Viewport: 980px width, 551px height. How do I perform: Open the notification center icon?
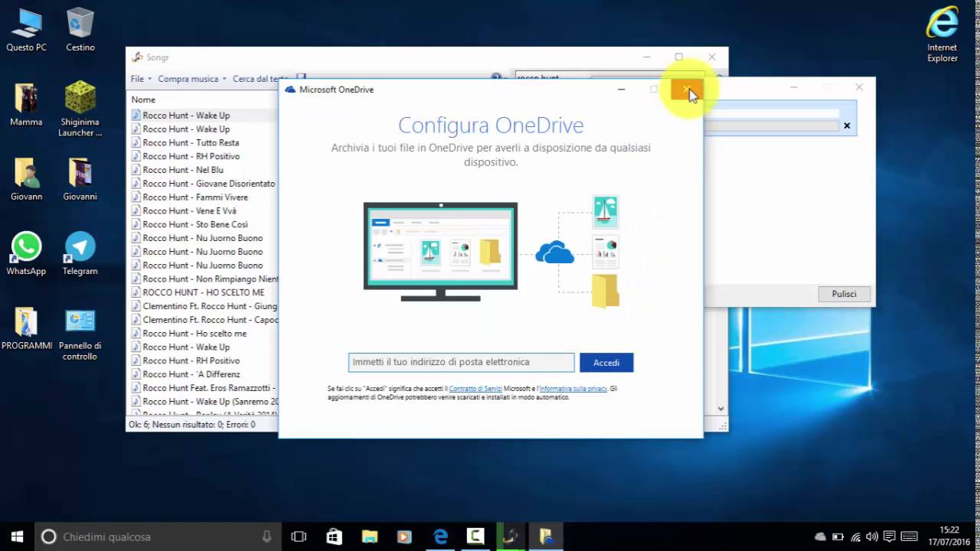pos(890,536)
